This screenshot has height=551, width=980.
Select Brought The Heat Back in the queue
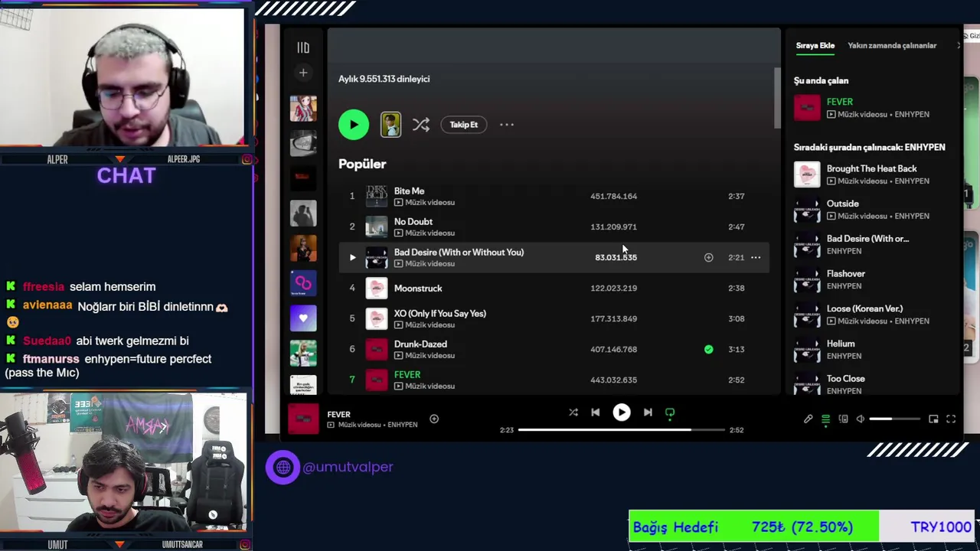click(871, 168)
